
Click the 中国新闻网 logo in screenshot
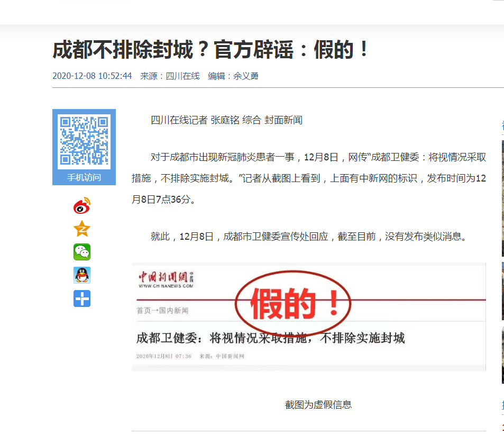(166, 279)
